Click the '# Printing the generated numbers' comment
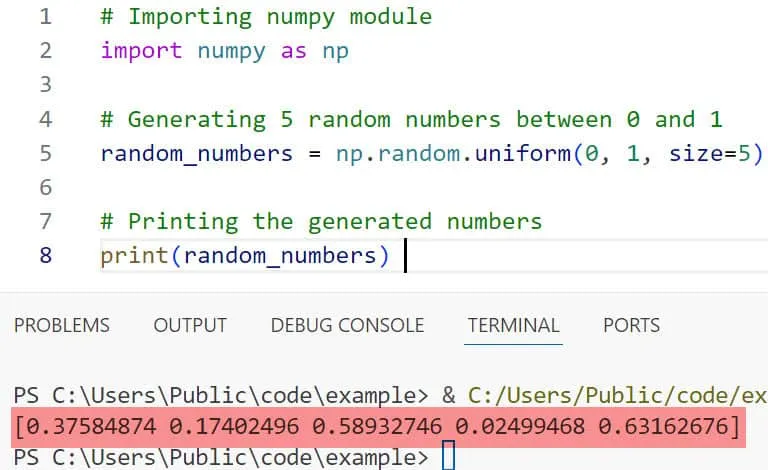 pos(321,222)
